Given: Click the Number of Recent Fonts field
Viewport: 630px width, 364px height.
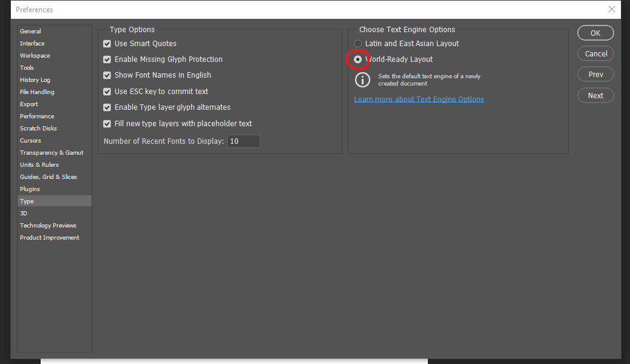Looking at the screenshot, I should pos(243,141).
